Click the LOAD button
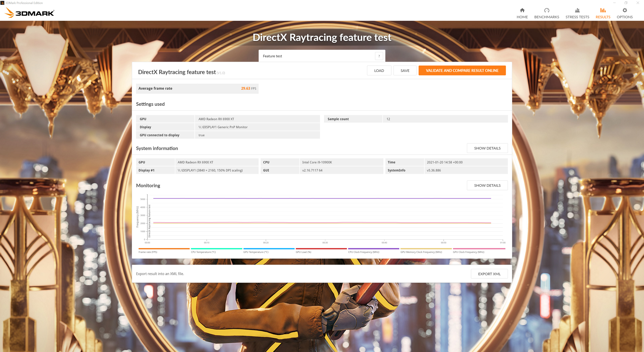Screen dimensions: 644x352 pyautogui.click(x=379, y=70)
